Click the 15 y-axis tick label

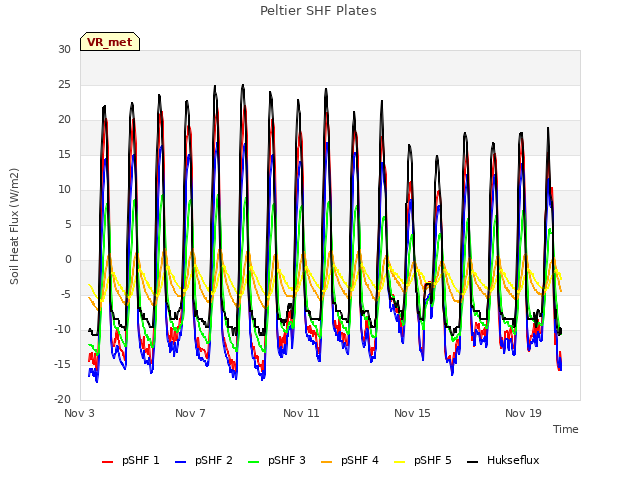(64, 154)
